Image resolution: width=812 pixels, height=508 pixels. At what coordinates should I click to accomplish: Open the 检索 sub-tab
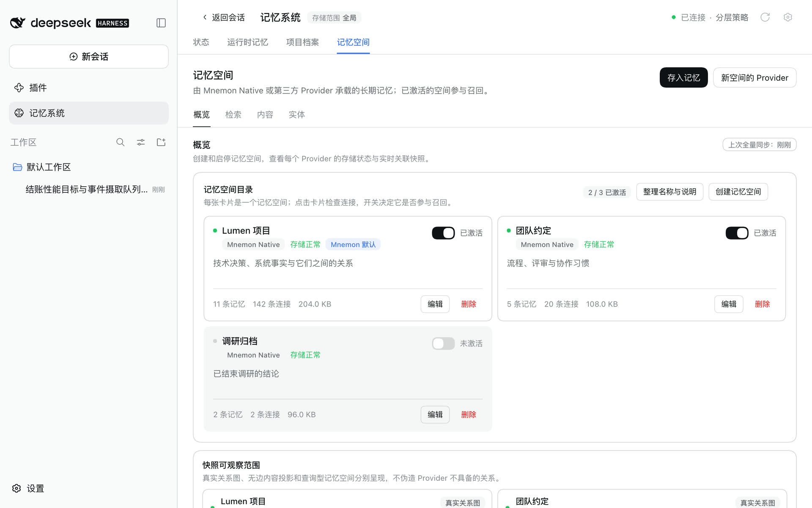tap(233, 115)
